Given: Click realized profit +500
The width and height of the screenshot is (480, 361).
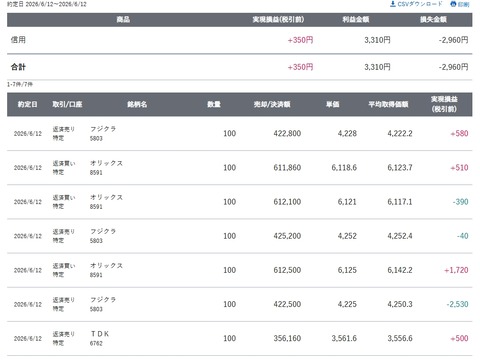Looking at the screenshot, I should pos(459,338).
